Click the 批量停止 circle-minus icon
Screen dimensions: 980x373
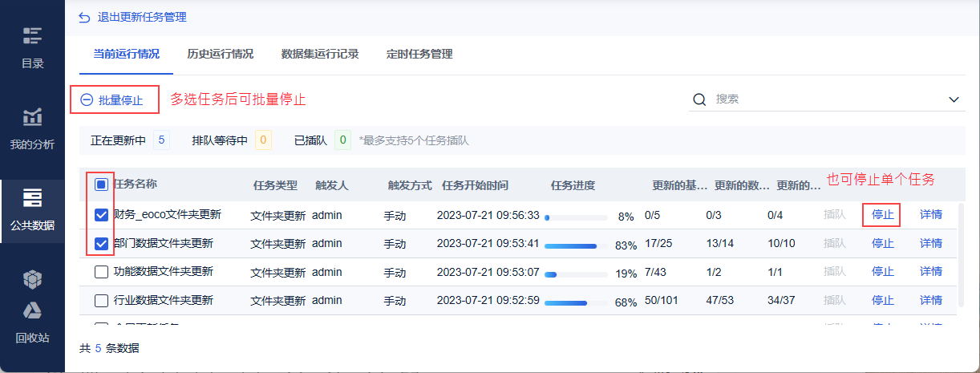87,100
